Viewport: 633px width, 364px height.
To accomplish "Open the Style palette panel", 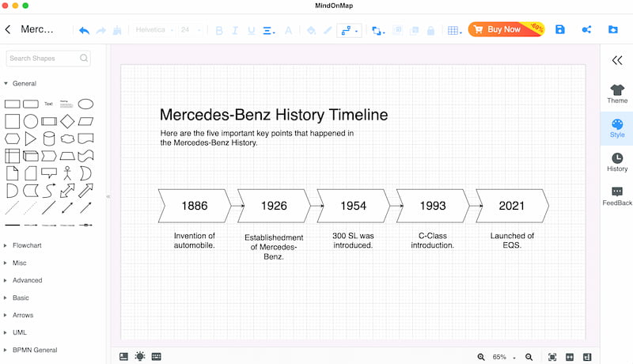I will point(617,129).
